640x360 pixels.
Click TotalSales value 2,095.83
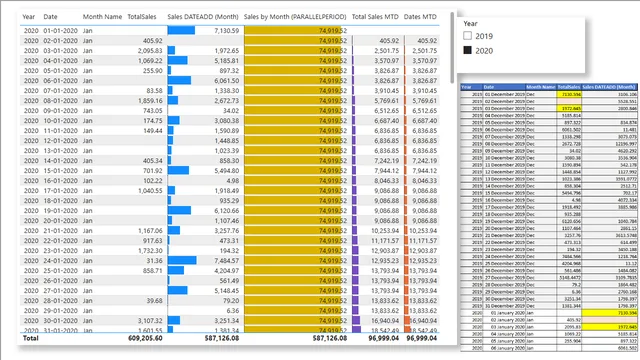150,51
